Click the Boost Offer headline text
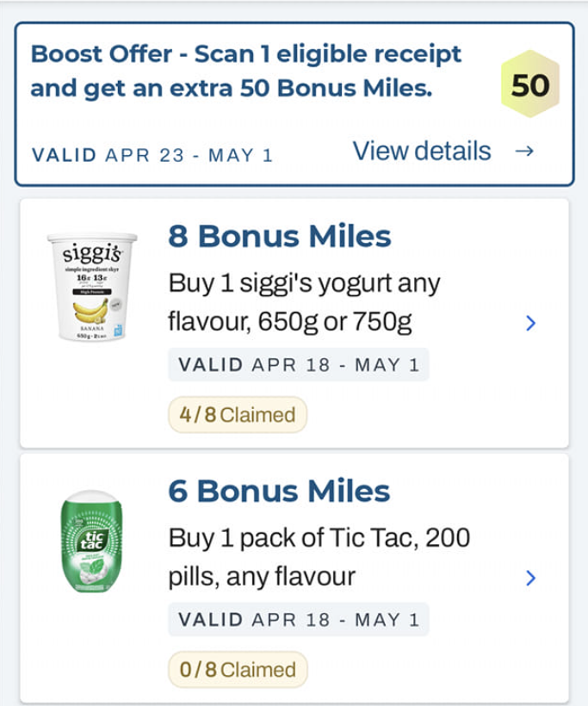 (246, 71)
